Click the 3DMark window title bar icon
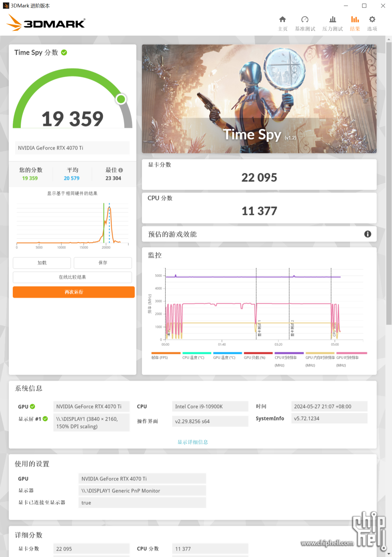Screen dimensions: 392x557 [6, 6]
